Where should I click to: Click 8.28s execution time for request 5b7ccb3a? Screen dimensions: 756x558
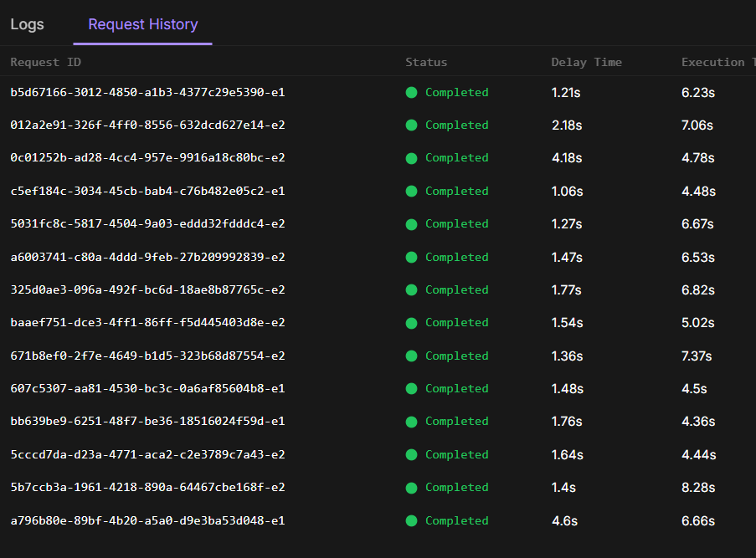[698, 488]
